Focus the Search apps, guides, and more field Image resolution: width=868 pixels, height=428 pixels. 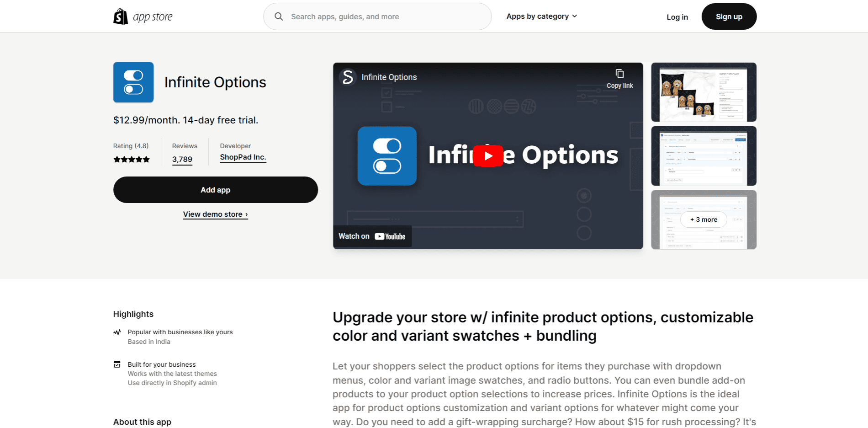(x=377, y=16)
